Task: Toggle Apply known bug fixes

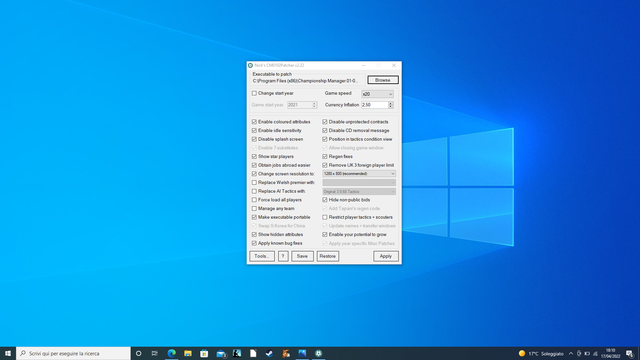Action: tap(254, 243)
